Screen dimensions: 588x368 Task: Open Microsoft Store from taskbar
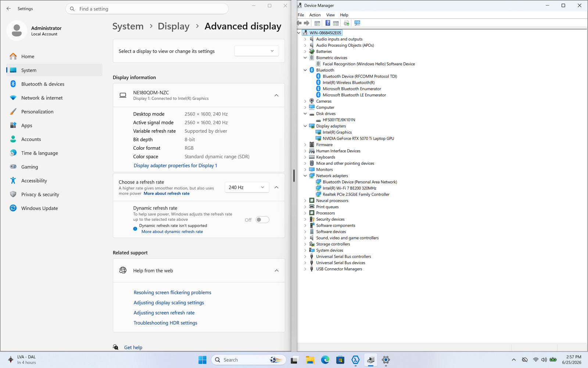tap(340, 360)
